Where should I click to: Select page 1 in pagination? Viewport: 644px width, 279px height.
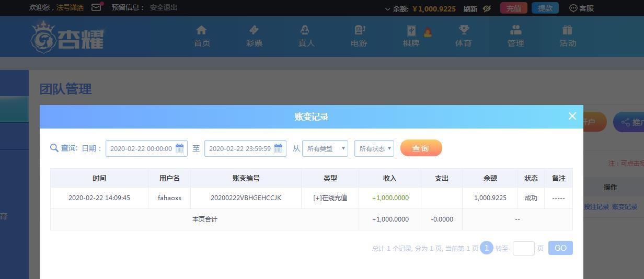[487, 248]
